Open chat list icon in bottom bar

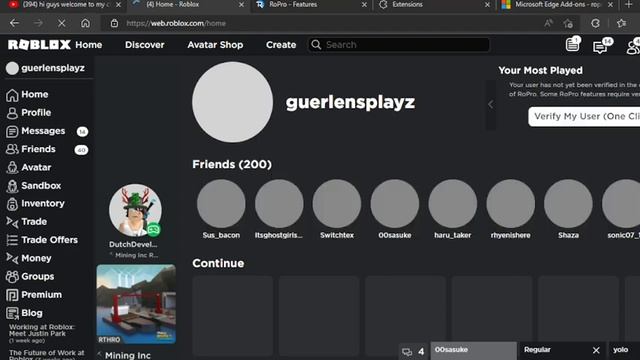coord(407,351)
